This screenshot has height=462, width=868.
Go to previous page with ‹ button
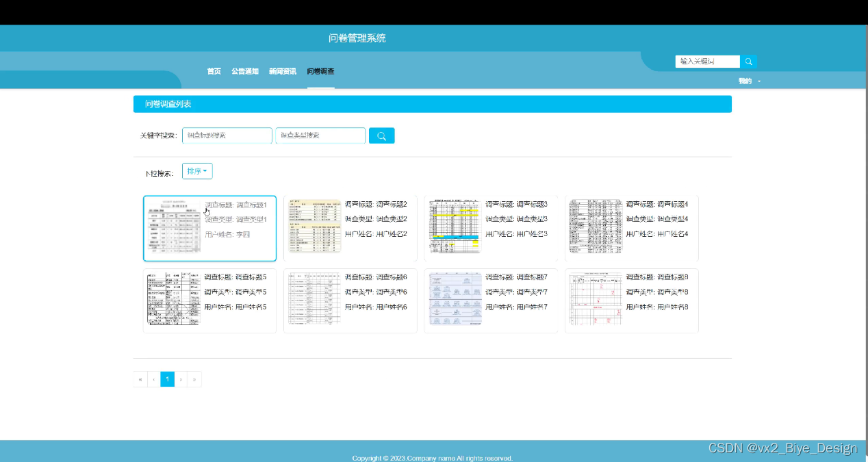154,379
